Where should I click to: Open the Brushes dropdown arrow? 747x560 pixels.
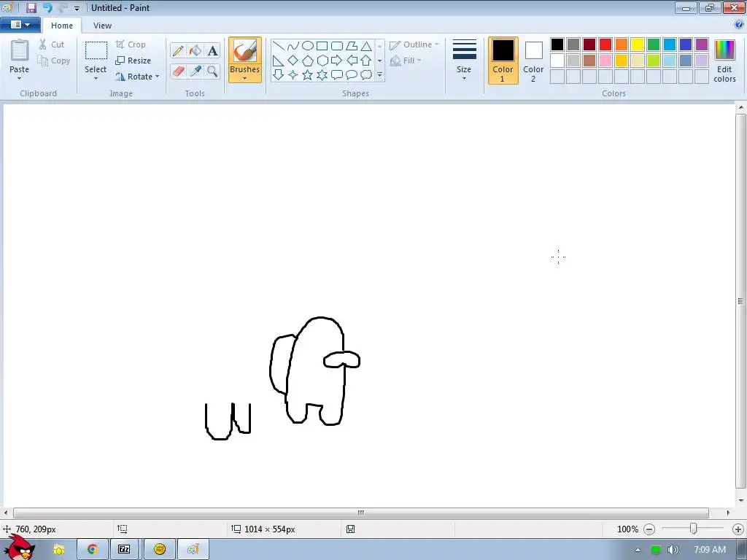[x=245, y=78]
